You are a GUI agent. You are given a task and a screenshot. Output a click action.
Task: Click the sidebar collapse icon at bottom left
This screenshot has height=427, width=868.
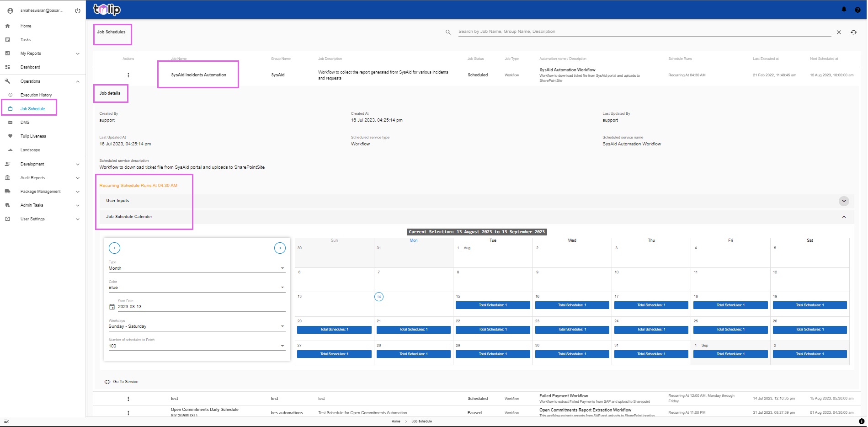(x=6, y=421)
